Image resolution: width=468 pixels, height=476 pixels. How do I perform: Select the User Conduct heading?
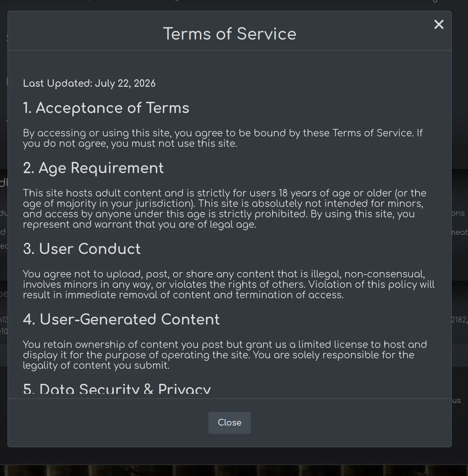pos(82,249)
